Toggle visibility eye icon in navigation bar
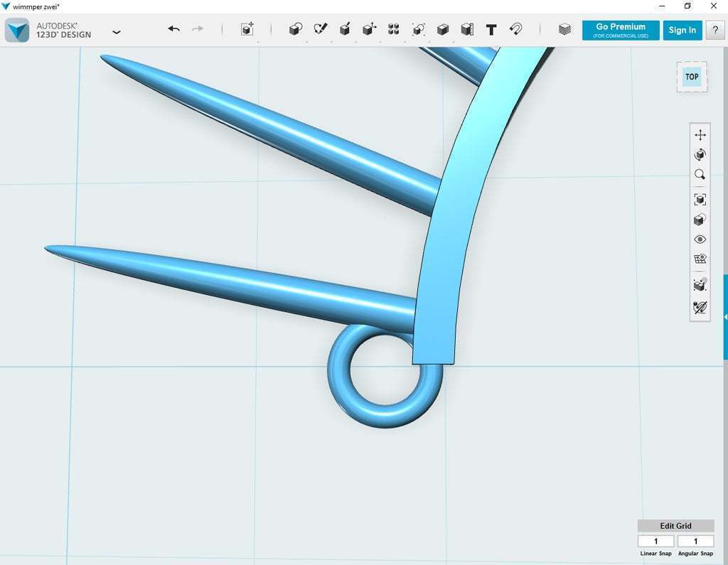 click(x=700, y=240)
